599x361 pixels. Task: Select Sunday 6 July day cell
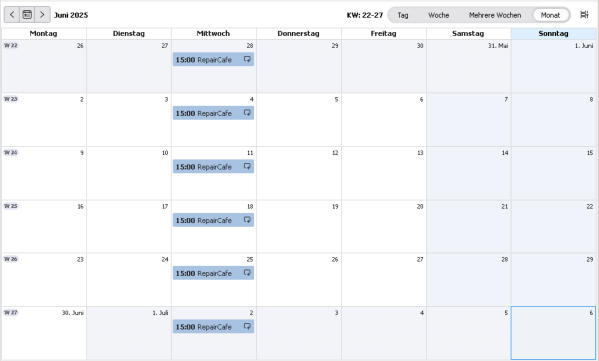click(x=554, y=333)
